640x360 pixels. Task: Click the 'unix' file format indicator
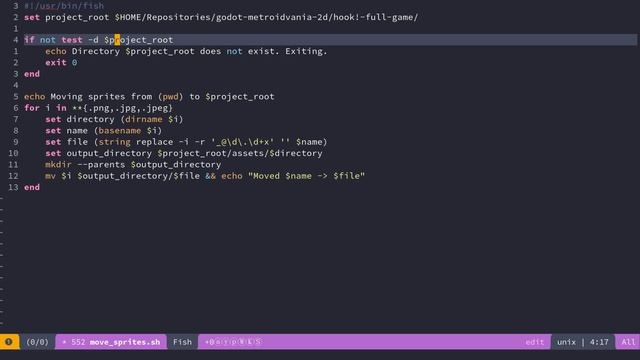click(566, 342)
